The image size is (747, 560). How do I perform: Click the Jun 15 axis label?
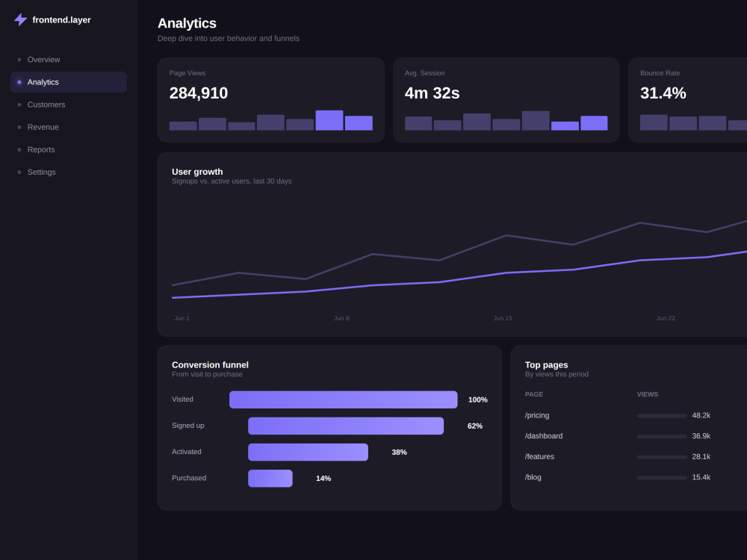pos(503,318)
